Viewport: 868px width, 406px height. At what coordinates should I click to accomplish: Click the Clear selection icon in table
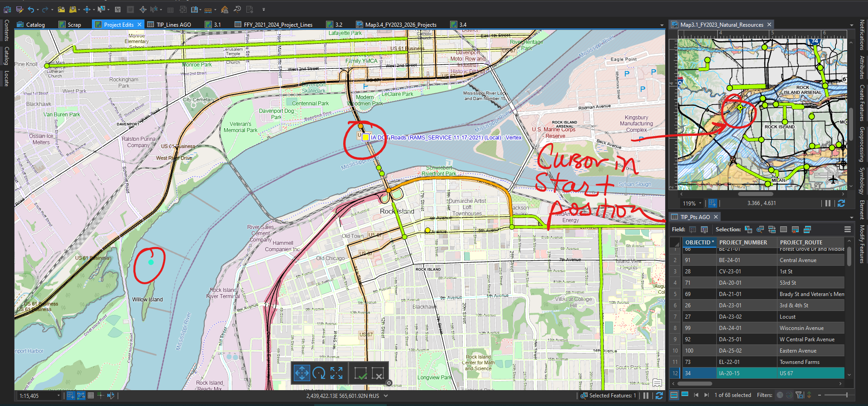795,229
